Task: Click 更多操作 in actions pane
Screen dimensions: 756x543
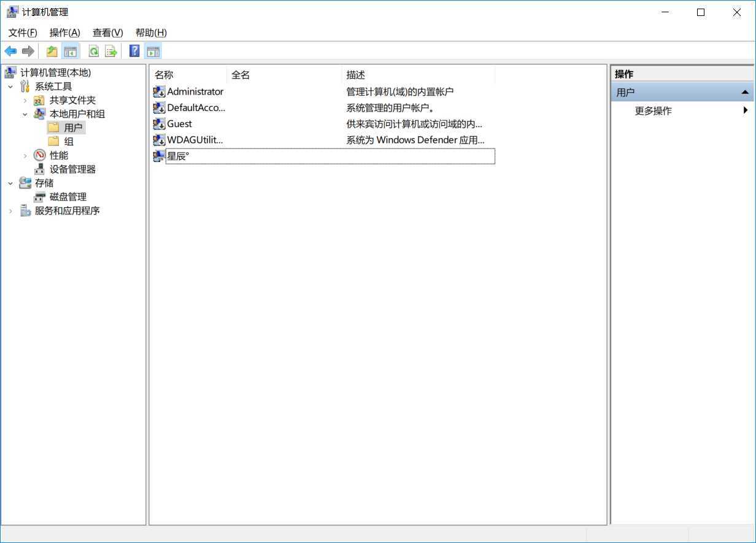Action: [653, 111]
